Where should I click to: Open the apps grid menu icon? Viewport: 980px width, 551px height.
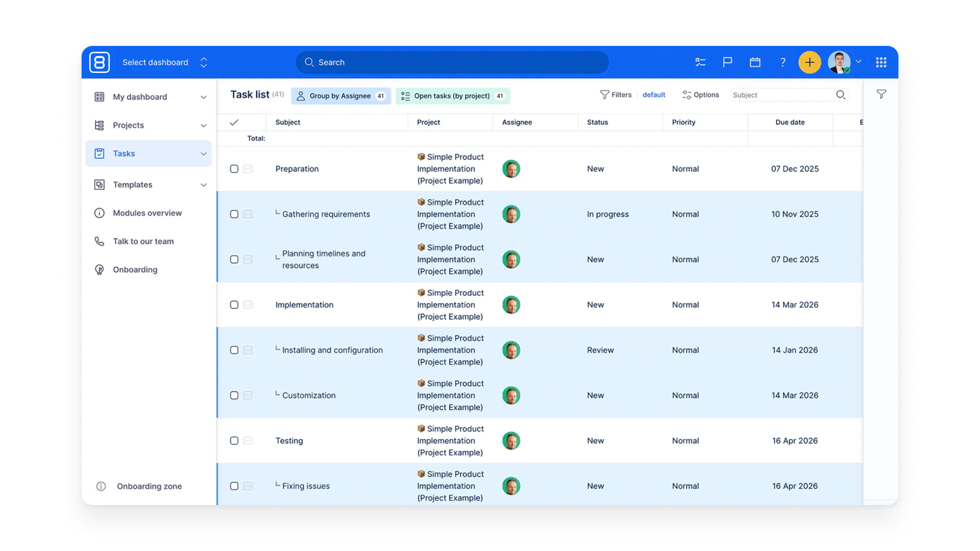pyautogui.click(x=881, y=62)
